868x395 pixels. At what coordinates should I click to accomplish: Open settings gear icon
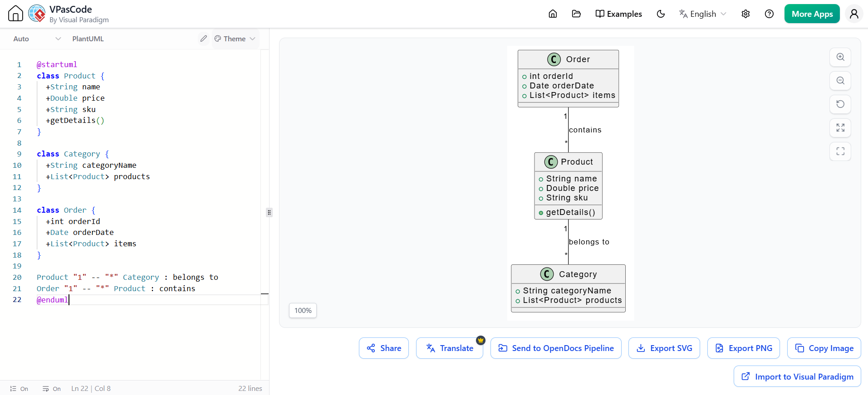(745, 14)
